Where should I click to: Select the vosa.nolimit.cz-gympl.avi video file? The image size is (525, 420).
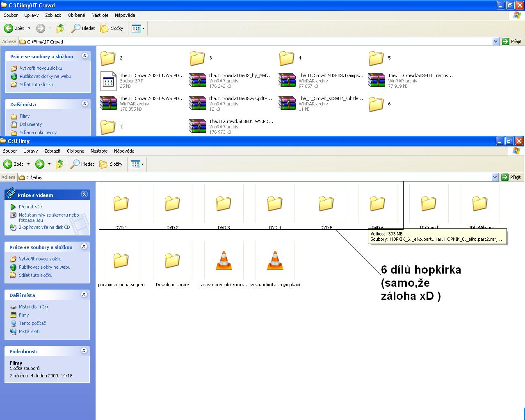[275, 261]
